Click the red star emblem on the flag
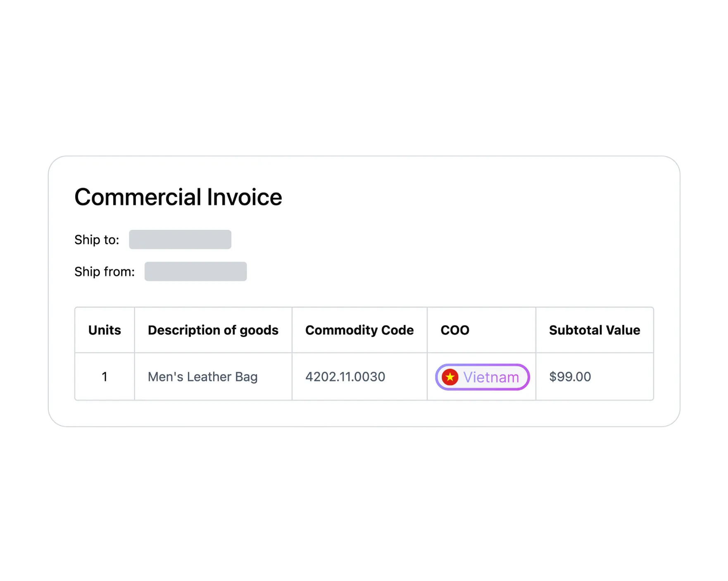The height and width of the screenshot is (581, 728). pos(450,376)
